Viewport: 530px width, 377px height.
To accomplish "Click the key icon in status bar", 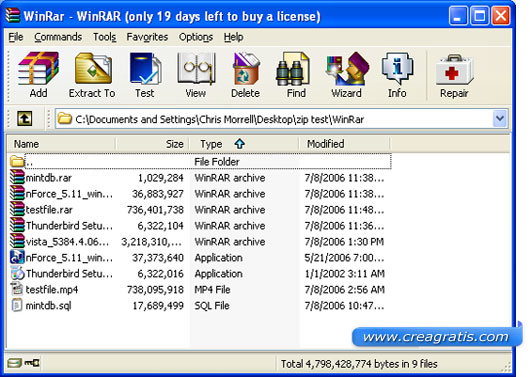I will click(32, 363).
